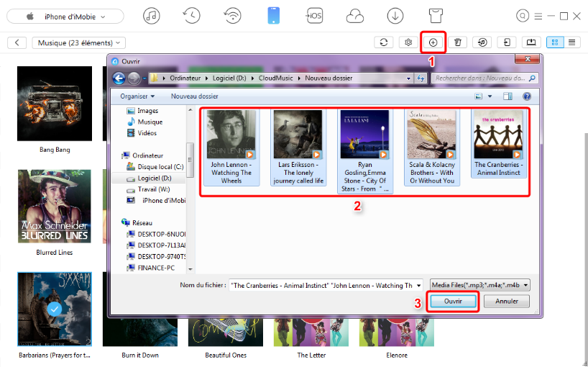
Task: Switch to grid thumbnail view
Action: pyautogui.click(x=556, y=42)
